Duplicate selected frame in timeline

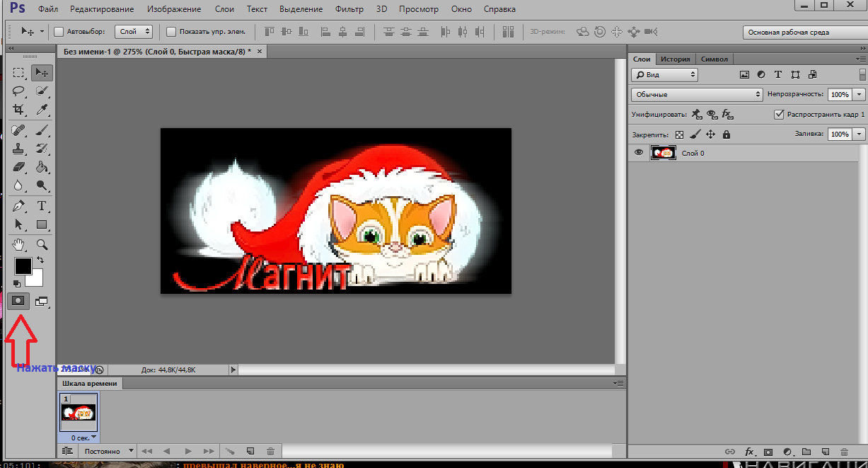coord(250,451)
